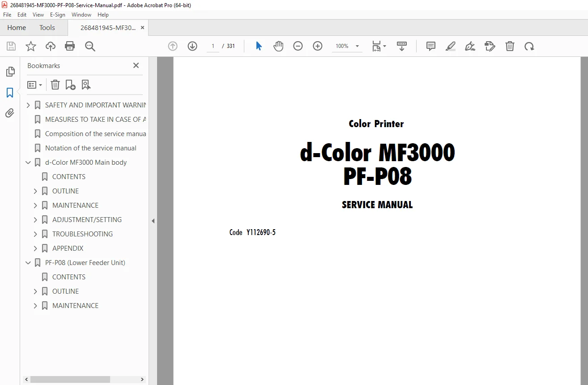Open the TROUBLESHOOTING bookmark entry
This screenshot has width=588, height=385.
point(82,234)
